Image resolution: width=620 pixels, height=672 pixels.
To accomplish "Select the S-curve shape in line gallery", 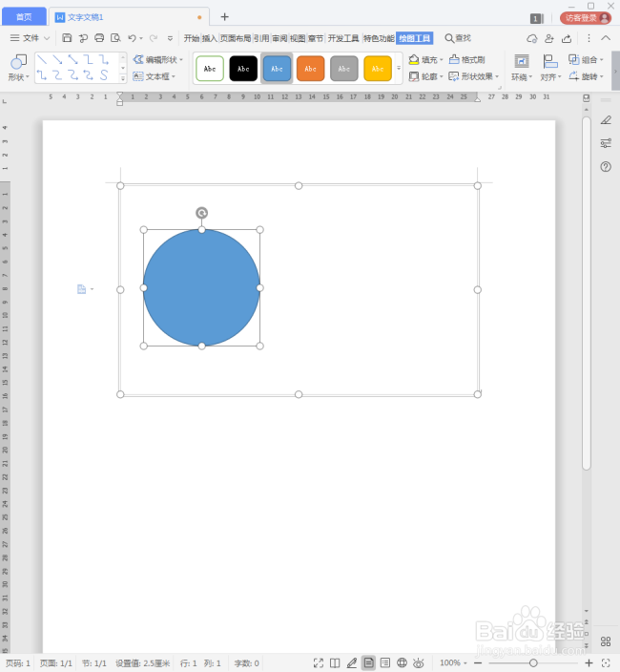I will [104, 75].
